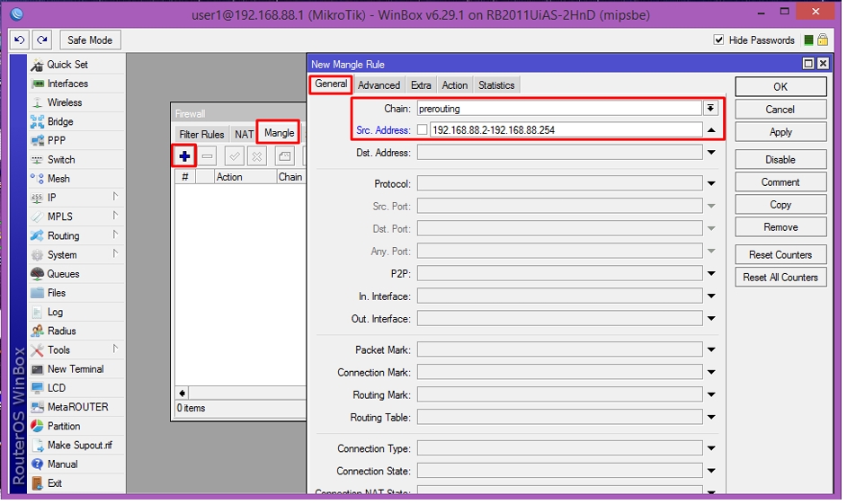Open the Switch section
The width and height of the screenshot is (847, 504).
coord(61,160)
